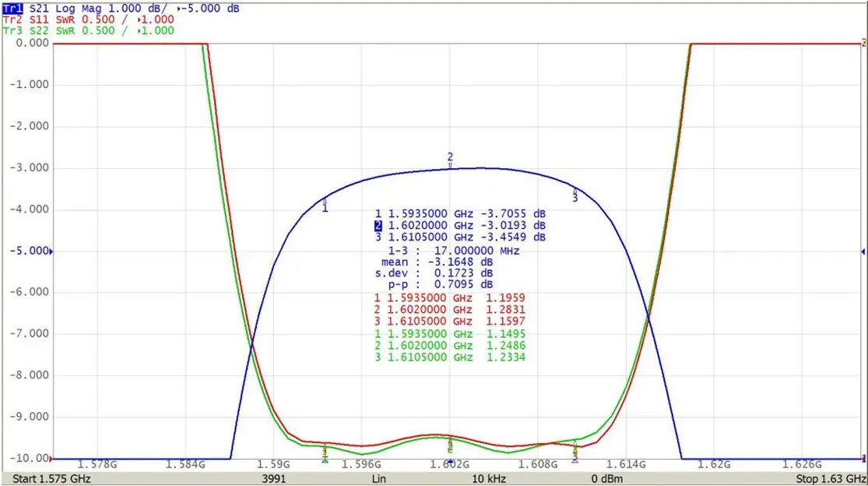The width and height of the screenshot is (868, 486).
Task: Click marker 1 on the blue S21 curve
Action: [x=325, y=206]
